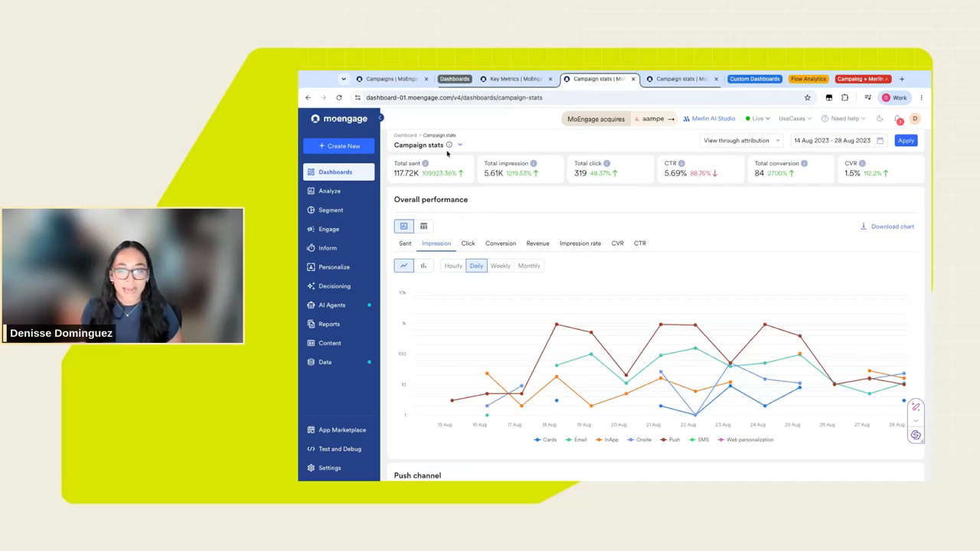This screenshot has height=551, width=980.
Task: Switch to the Revenue metric tab
Action: (537, 243)
